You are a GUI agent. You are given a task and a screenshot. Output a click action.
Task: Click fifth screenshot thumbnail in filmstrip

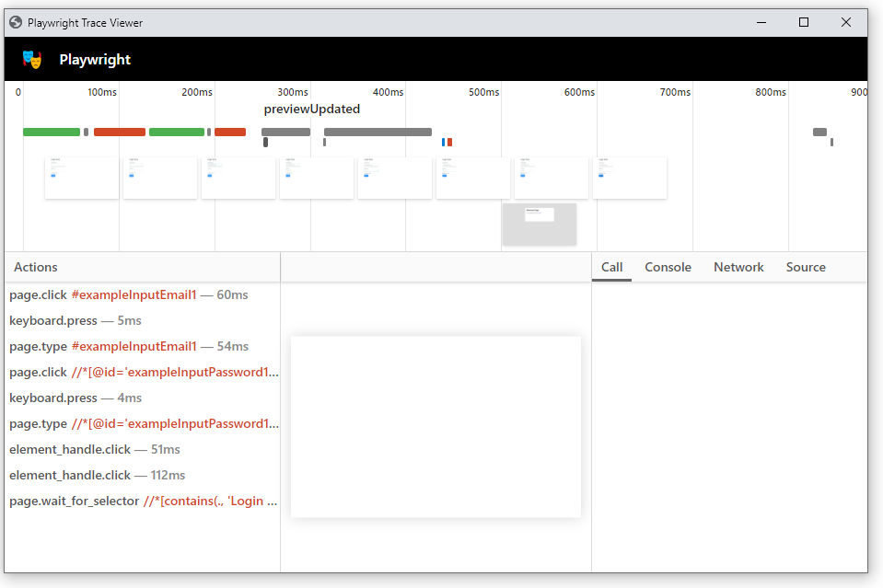395,178
